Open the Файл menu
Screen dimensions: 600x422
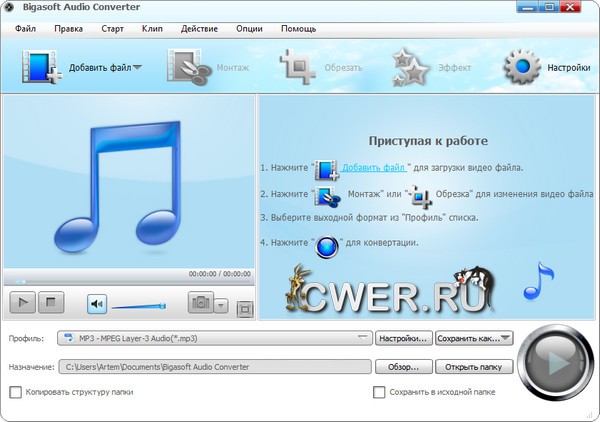pos(26,28)
